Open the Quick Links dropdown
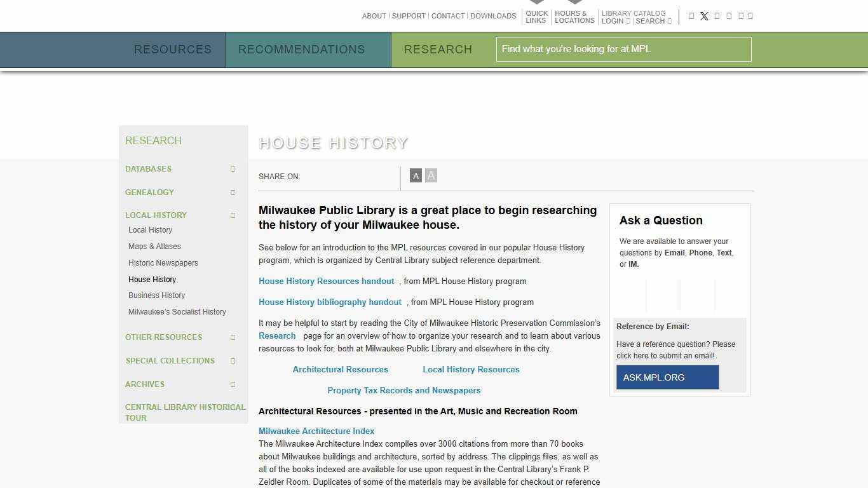This screenshot has height=488, width=868. tap(536, 17)
